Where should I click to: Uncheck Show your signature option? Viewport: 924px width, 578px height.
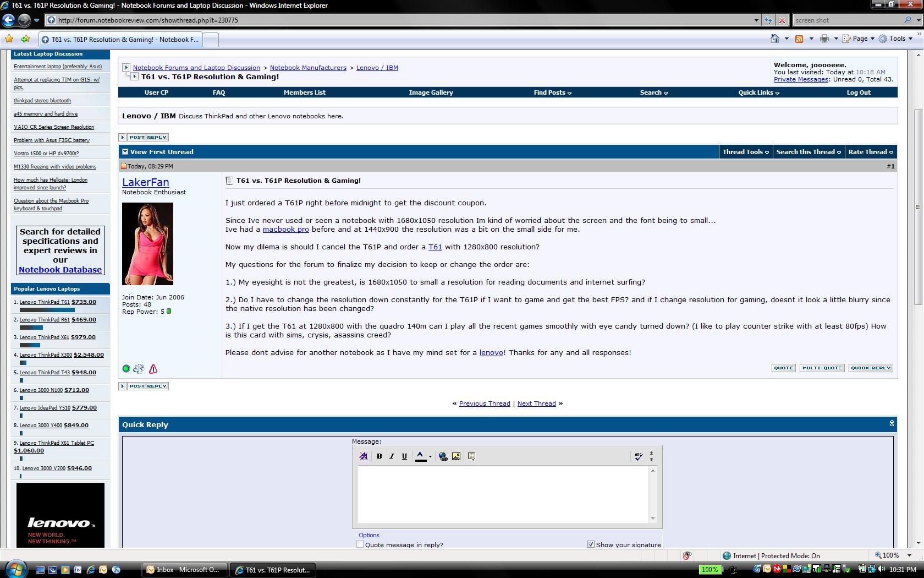click(591, 544)
